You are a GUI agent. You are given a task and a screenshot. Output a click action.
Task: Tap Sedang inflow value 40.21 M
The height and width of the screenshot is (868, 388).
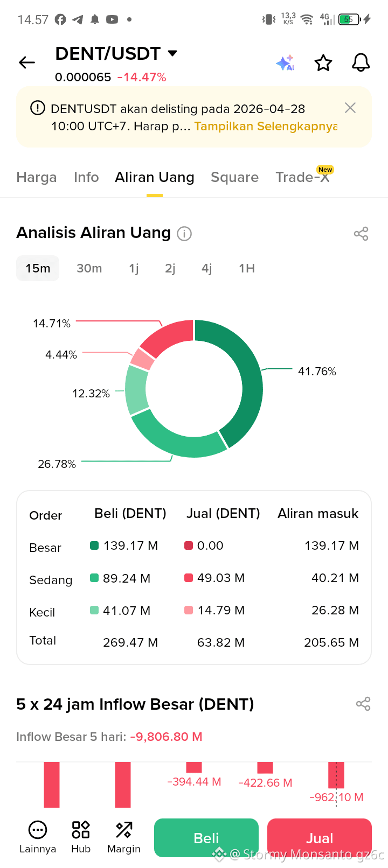pos(335,578)
